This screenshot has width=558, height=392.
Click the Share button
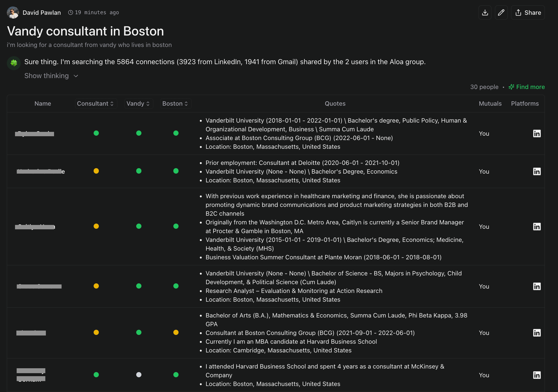(x=528, y=13)
